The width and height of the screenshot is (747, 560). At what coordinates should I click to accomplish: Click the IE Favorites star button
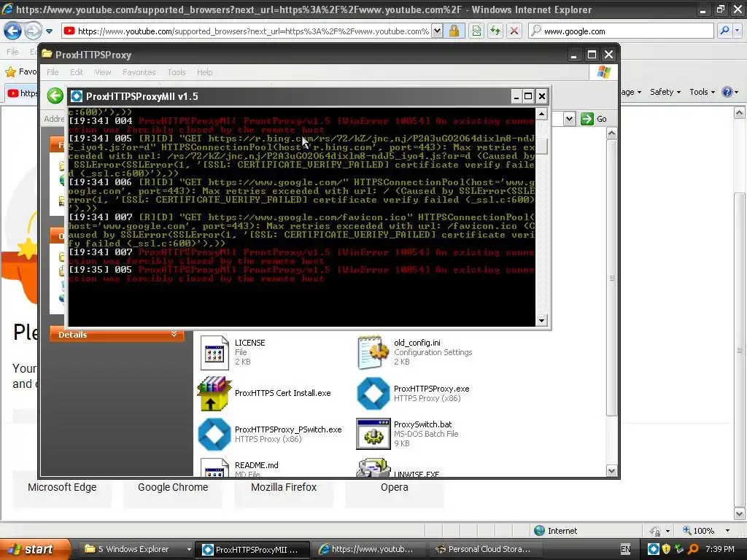tap(20, 72)
